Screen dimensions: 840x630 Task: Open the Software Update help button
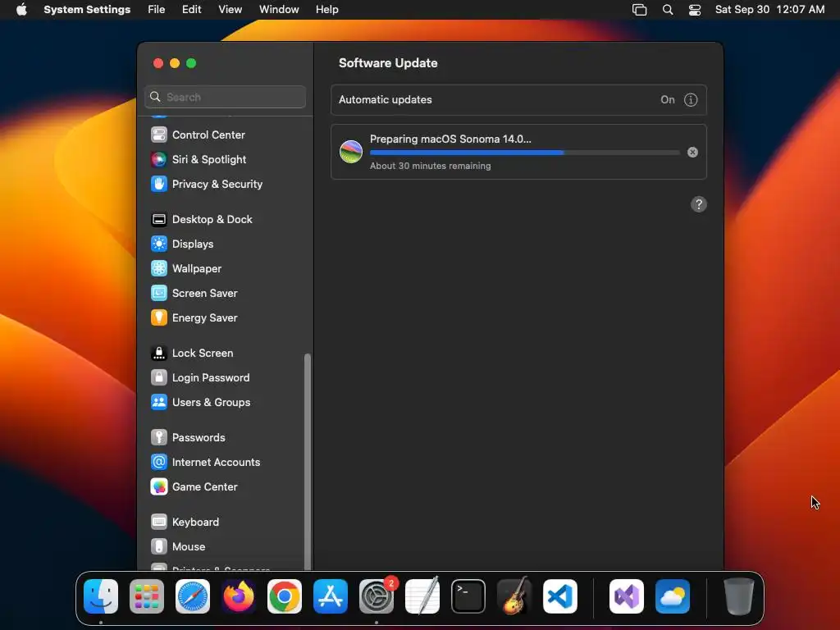(699, 204)
